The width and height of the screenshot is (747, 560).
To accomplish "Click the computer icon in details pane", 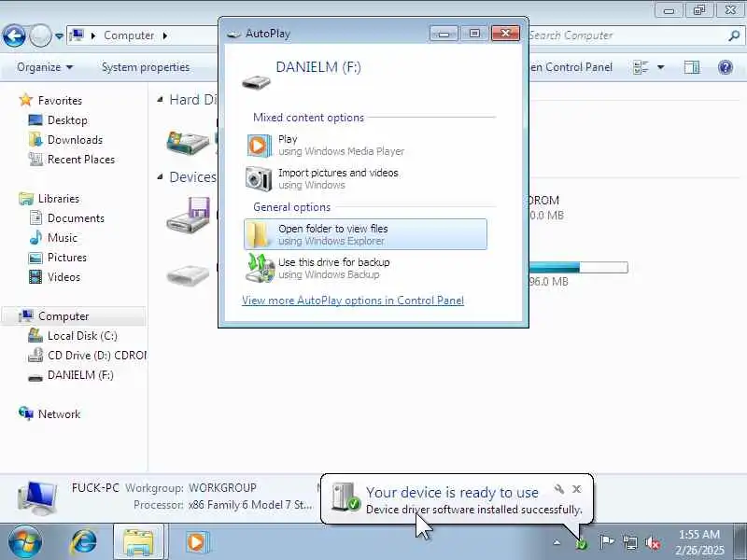I will point(38,498).
